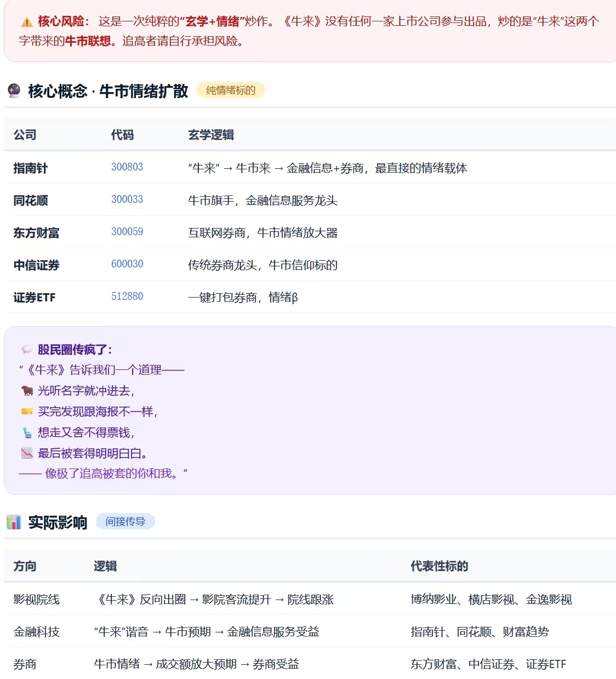Open stock code 300803 link
The image size is (616, 679).
(x=127, y=167)
